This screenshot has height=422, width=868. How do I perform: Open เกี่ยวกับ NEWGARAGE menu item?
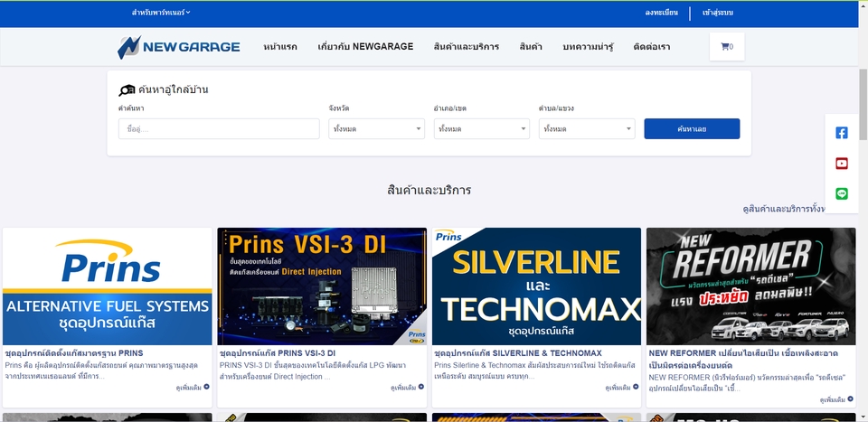point(365,47)
